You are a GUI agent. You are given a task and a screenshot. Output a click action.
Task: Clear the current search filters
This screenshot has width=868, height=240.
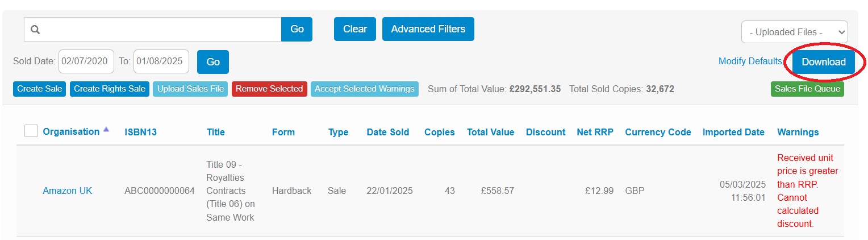click(x=355, y=29)
